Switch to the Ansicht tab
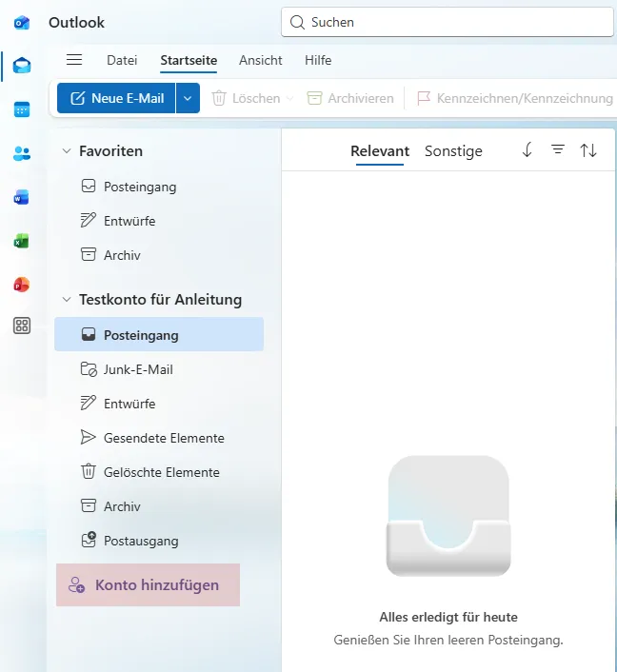The image size is (617, 672). (261, 60)
